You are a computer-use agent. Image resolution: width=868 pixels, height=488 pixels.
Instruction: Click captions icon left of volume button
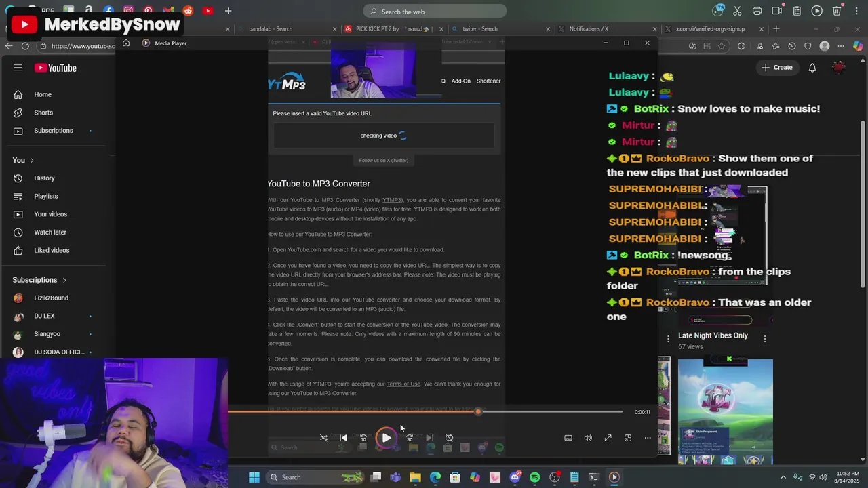coord(568,438)
